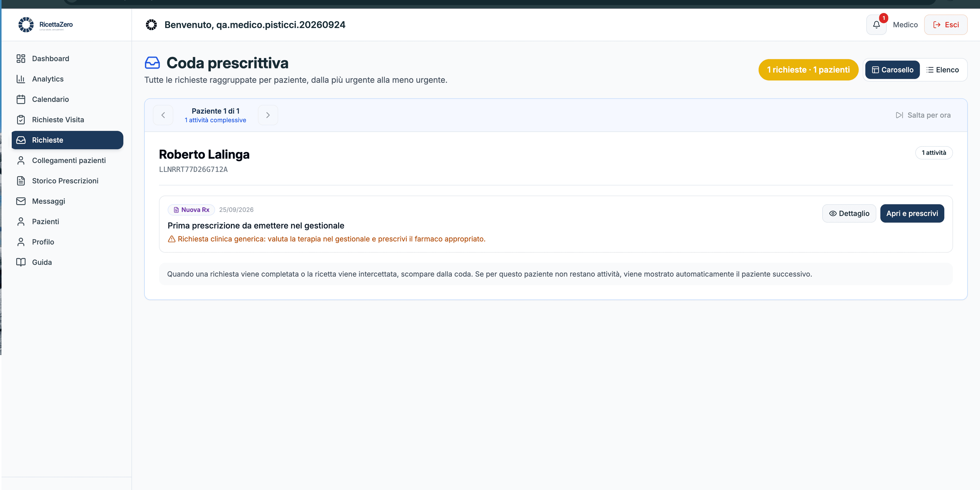Go to previous patient arrow
This screenshot has width=980, height=490.
pos(163,115)
